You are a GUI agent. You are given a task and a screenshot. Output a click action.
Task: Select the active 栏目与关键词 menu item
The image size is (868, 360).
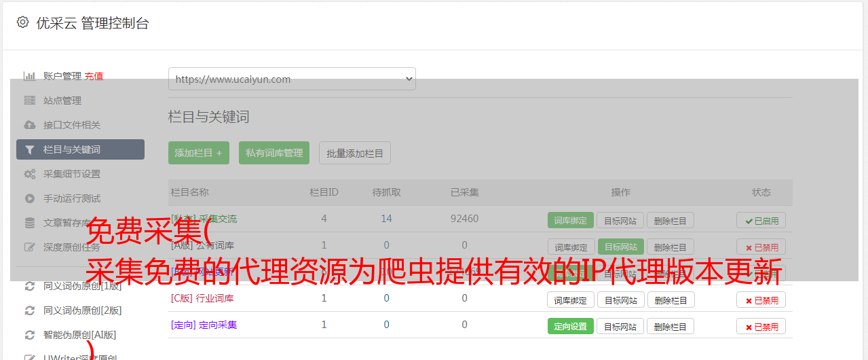point(80,149)
